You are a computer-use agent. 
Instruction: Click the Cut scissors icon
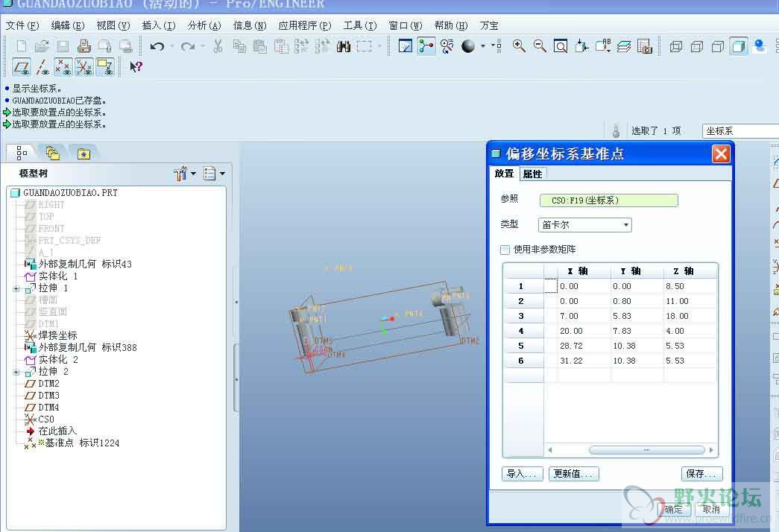[x=218, y=46]
